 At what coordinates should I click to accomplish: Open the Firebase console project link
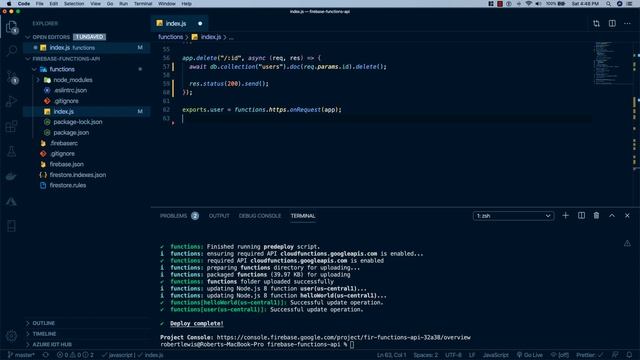343,338
